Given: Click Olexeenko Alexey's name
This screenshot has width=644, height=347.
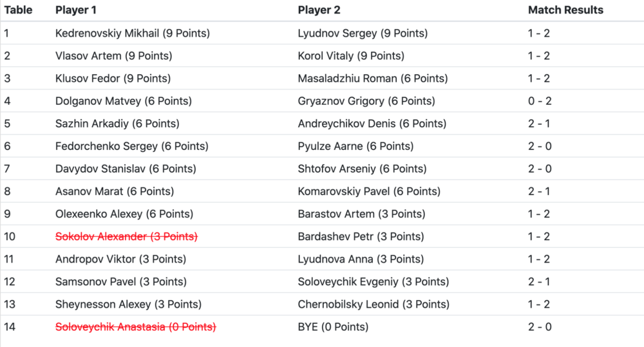Looking at the screenshot, I should [x=124, y=214].
